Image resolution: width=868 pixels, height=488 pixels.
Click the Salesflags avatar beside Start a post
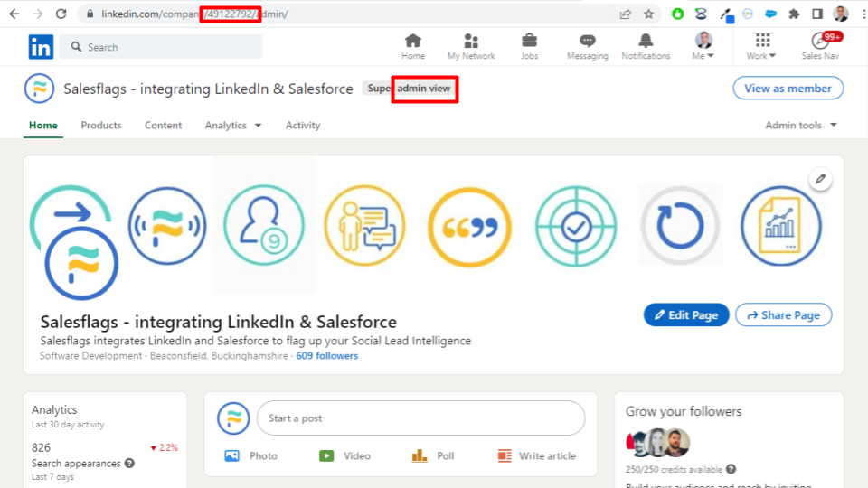(x=233, y=418)
